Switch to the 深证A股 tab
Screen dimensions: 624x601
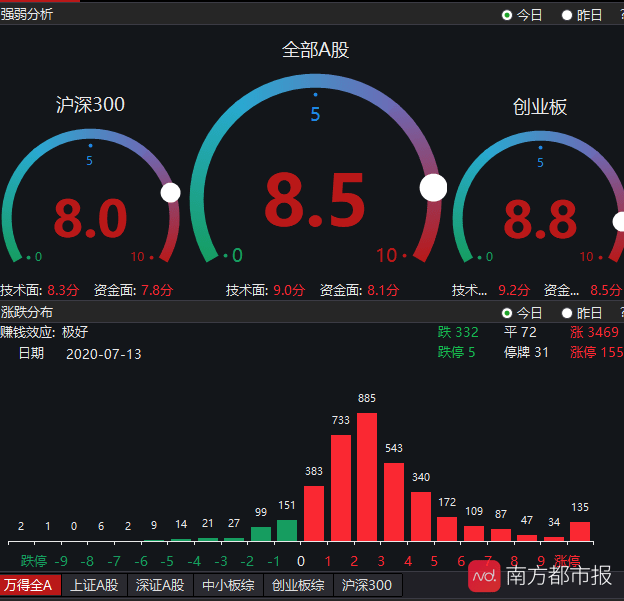[160, 585]
